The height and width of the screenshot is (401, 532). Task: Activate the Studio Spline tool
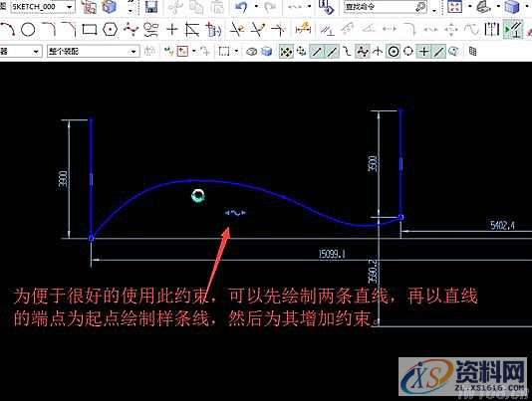131,29
